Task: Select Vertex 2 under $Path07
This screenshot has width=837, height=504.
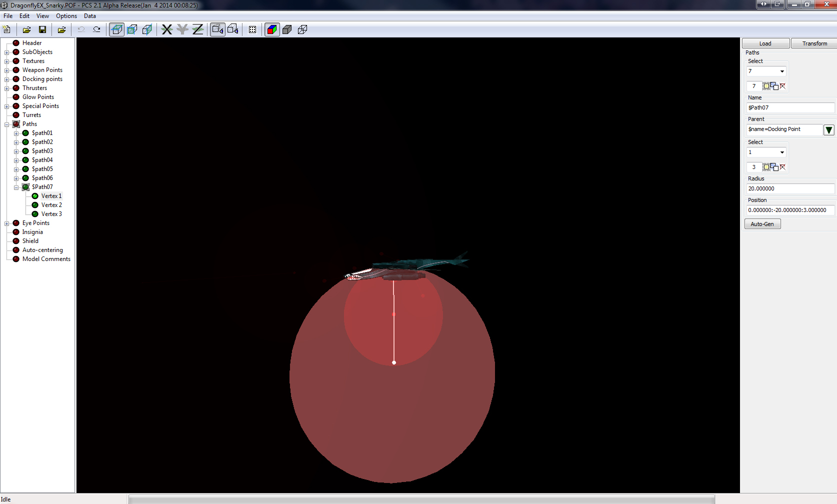Action: [51, 205]
